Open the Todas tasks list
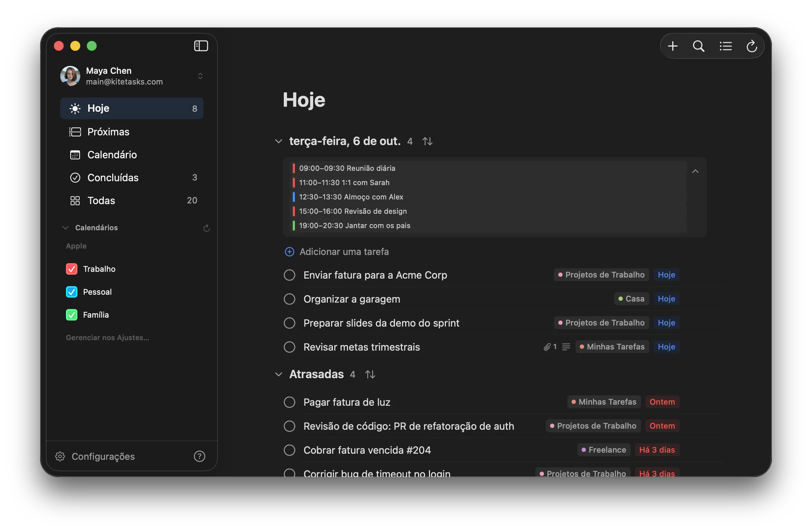Viewport: 812px width, 530px height. coord(132,201)
